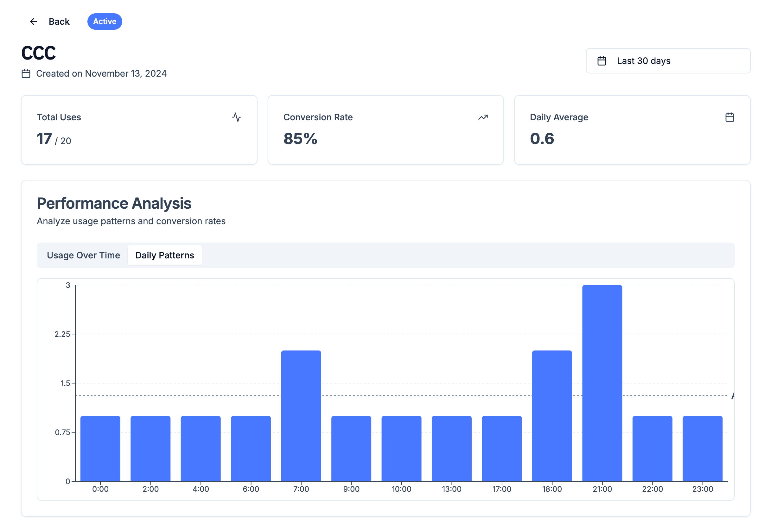
Task: Click the calendar icon beside creation date
Action: click(26, 73)
